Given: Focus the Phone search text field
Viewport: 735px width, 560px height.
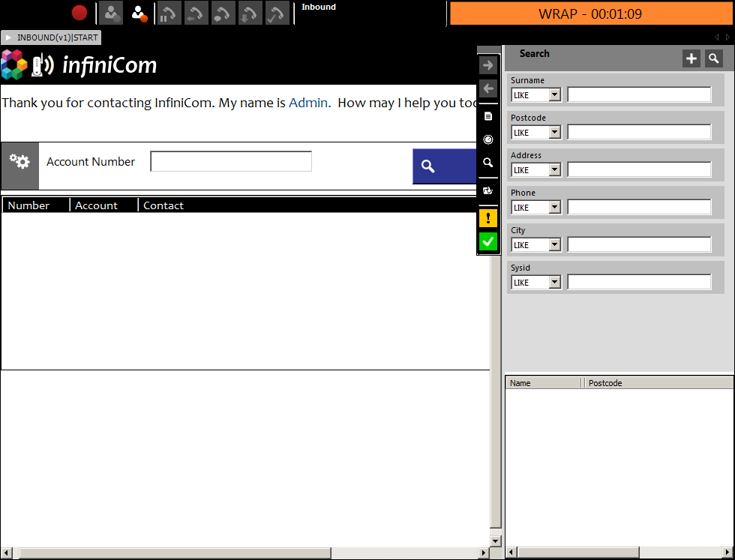Looking at the screenshot, I should coord(639,207).
